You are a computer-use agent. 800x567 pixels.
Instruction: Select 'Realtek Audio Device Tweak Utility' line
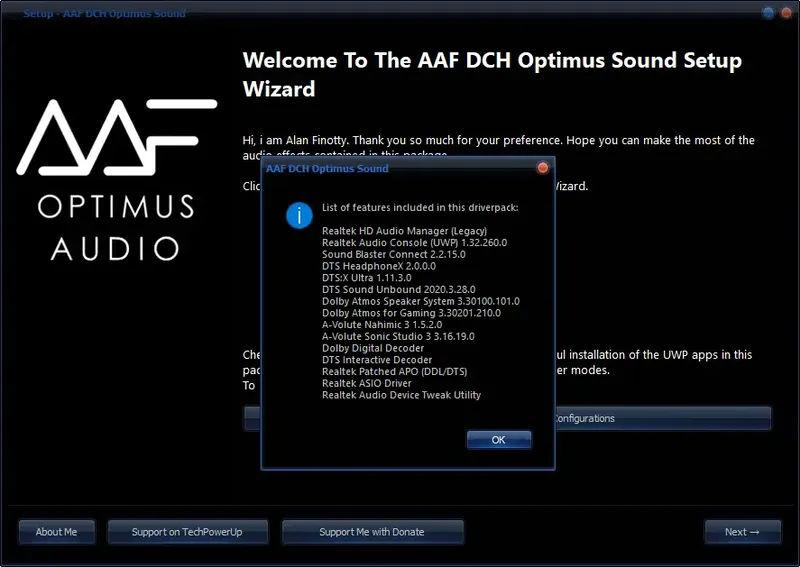[401, 395]
